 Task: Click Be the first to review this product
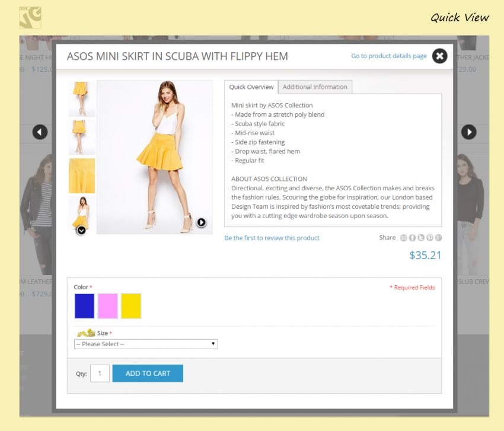272,238
